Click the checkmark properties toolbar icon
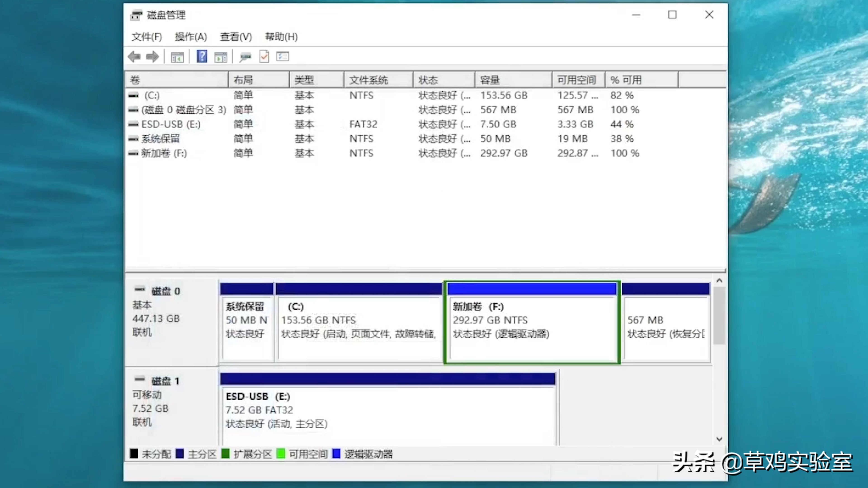Image resolution: width=868 pixels, height=488 pixels. (264, 56)
